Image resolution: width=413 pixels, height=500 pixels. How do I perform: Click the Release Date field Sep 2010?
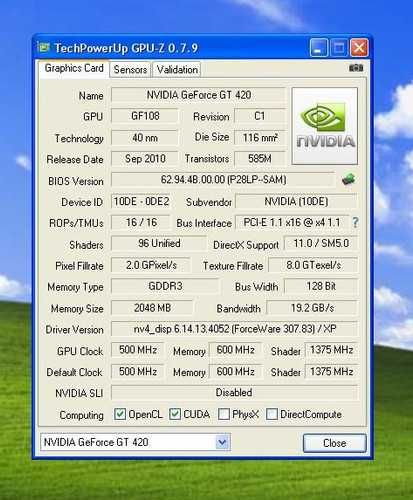[x=145, y=159]
